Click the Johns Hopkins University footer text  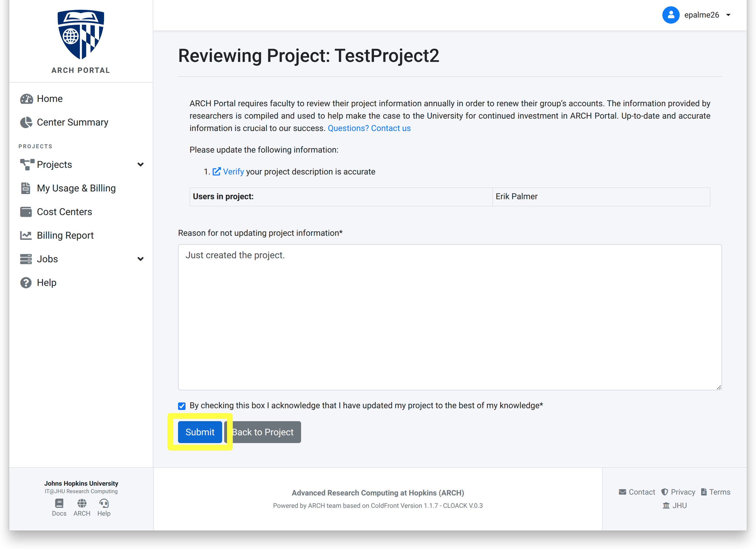(x=81, y=483)
